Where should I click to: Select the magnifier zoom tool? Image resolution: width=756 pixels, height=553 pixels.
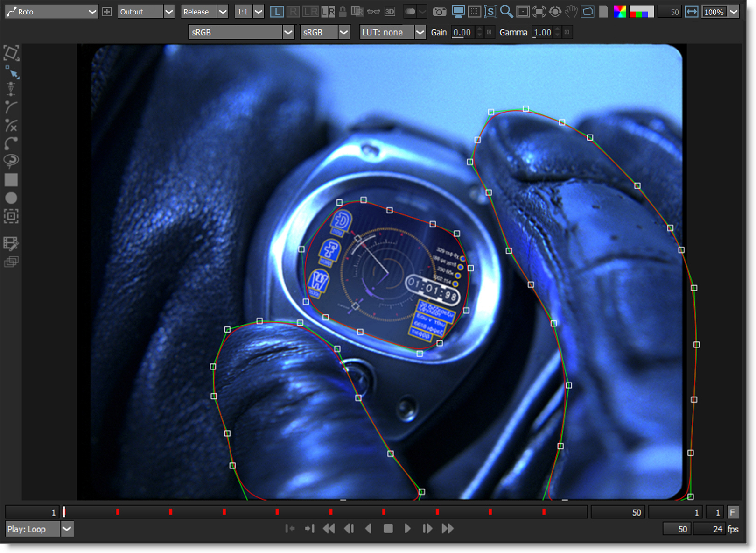tap(506, 12)
